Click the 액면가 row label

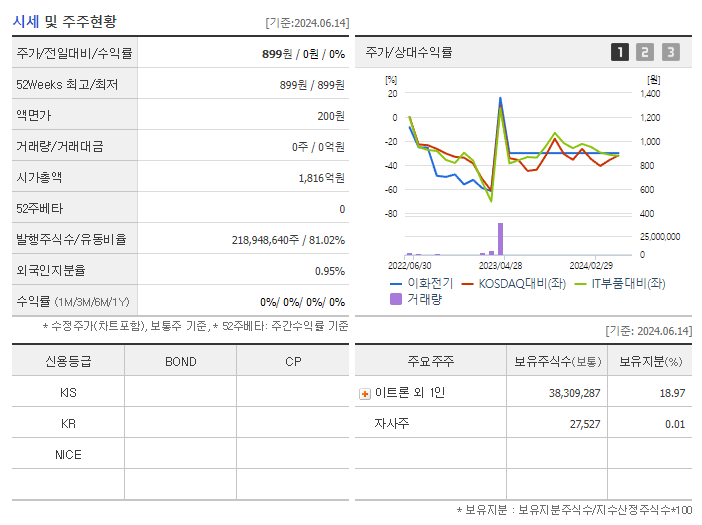click(34, 115)
